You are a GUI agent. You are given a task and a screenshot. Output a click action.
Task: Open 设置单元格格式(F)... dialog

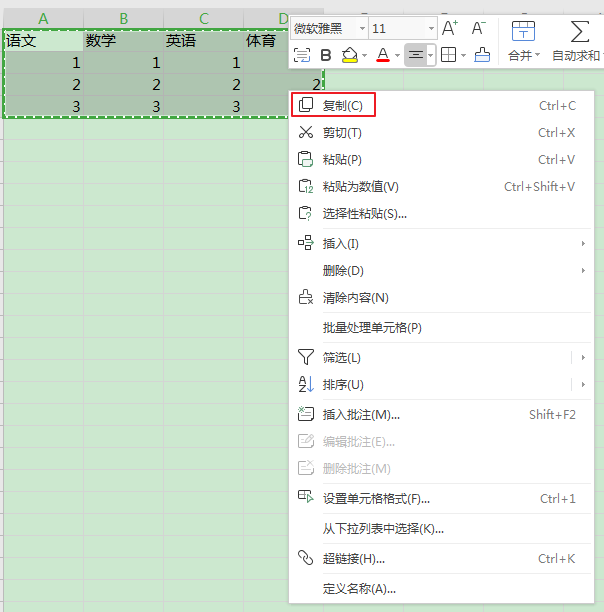tap(441, 498)
